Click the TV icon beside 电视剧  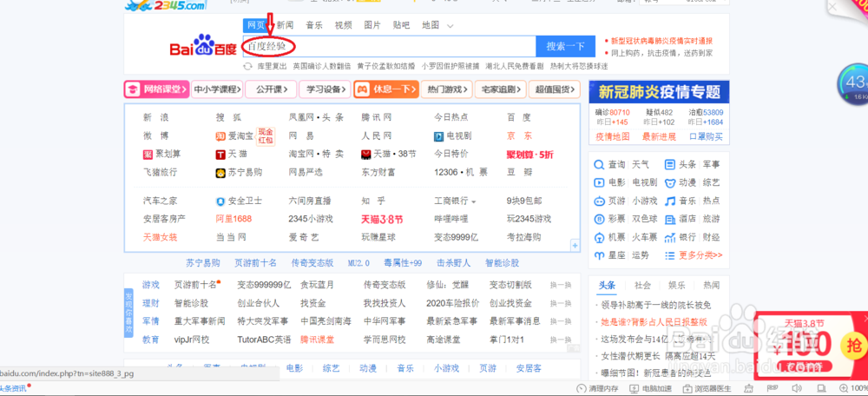(439, 136)
